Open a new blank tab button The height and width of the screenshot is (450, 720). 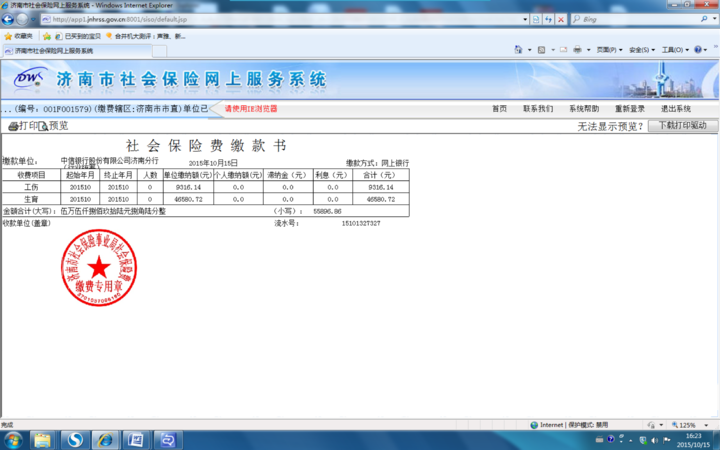coord(159,51)
